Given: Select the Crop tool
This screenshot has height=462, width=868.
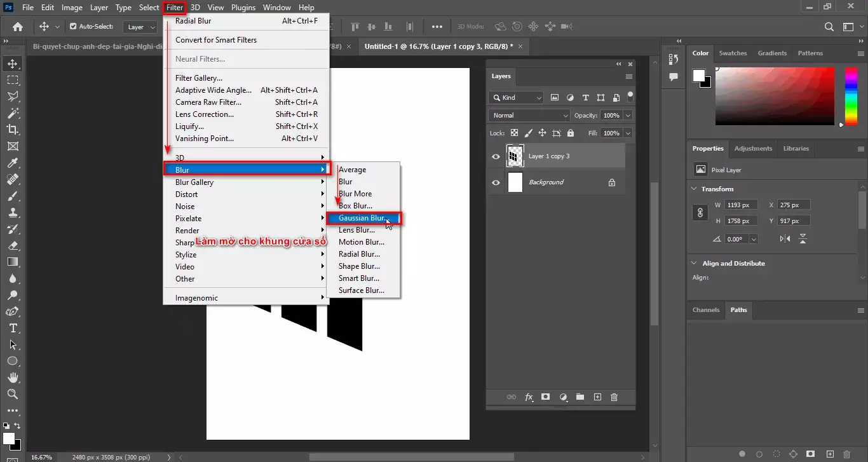Looking at the screenshot, I should coord(13,130).
